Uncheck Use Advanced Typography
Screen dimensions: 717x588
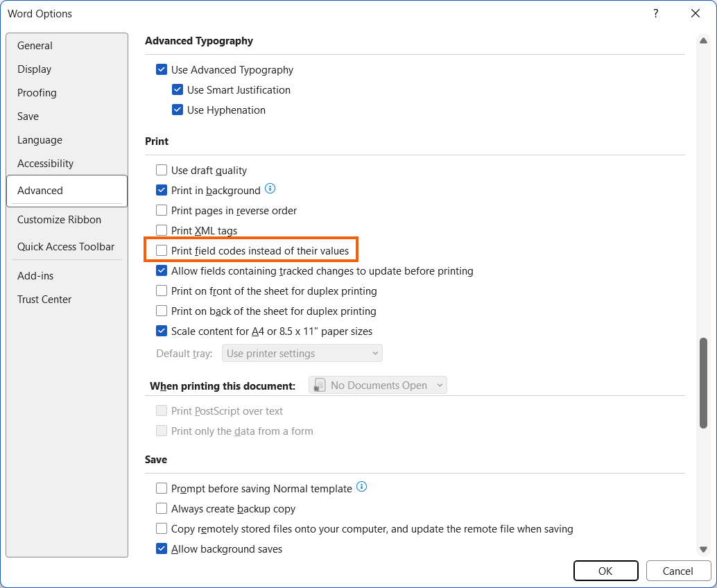162,69
